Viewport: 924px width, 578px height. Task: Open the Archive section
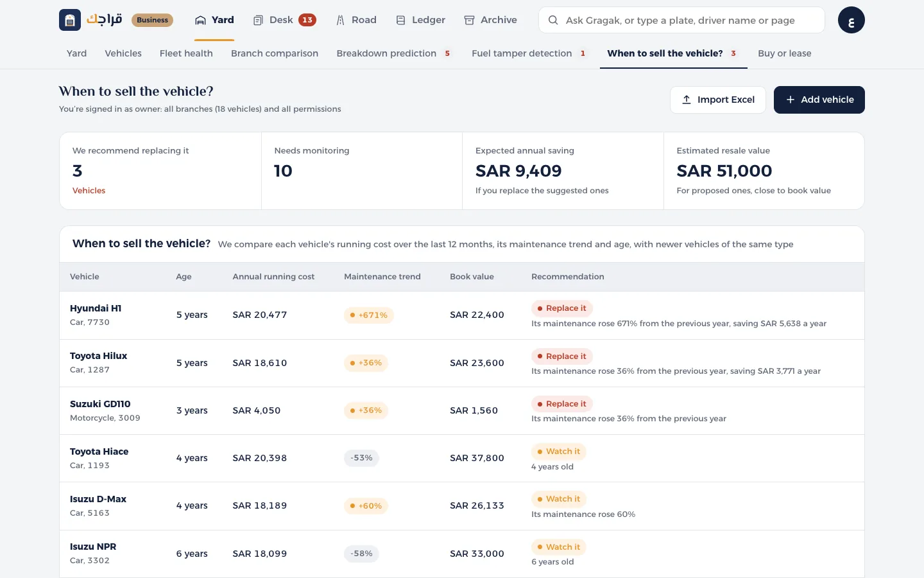coord(490,20)
